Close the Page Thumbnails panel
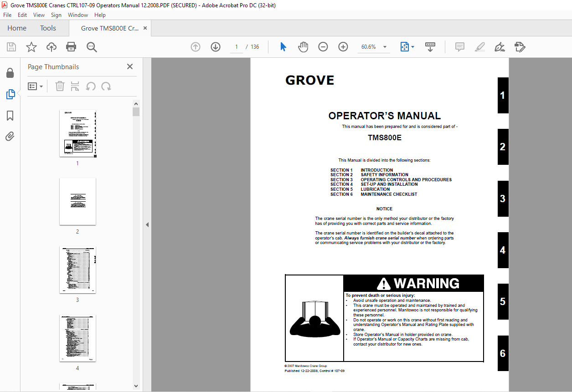 tap(130, 66)
